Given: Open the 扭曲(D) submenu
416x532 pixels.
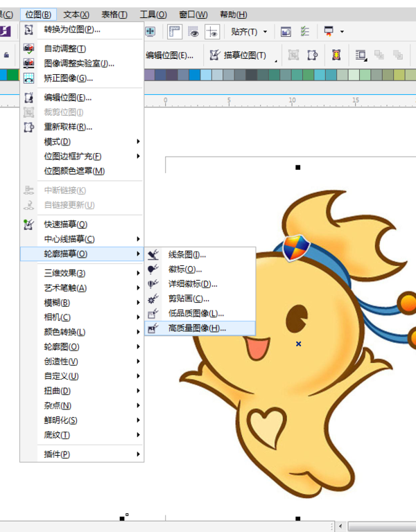Looking at the screenshot, I should [82, 391].
